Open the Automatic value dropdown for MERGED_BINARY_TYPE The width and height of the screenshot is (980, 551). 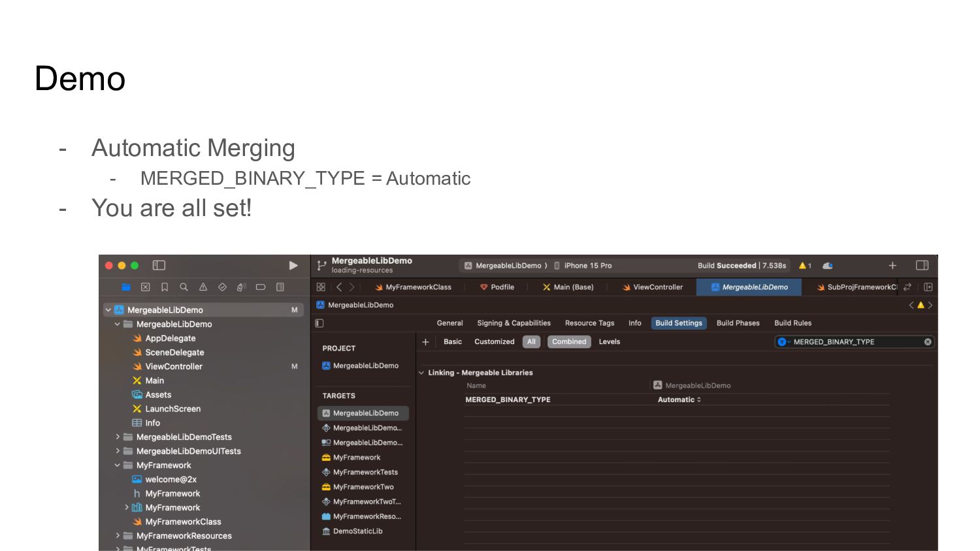679,400
